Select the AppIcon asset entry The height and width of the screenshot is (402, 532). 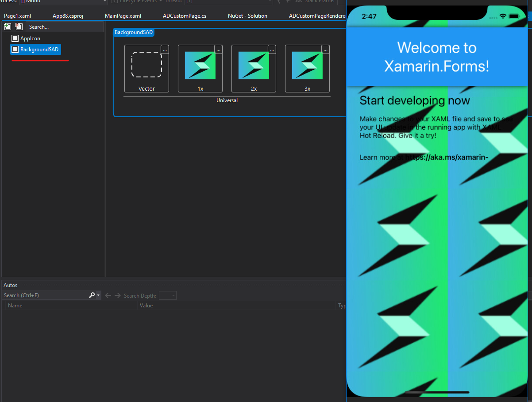tap(30, 38)
